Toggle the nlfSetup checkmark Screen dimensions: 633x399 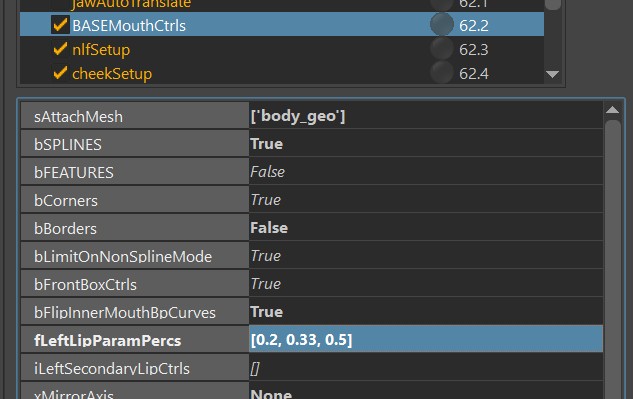tap(60, 49)
